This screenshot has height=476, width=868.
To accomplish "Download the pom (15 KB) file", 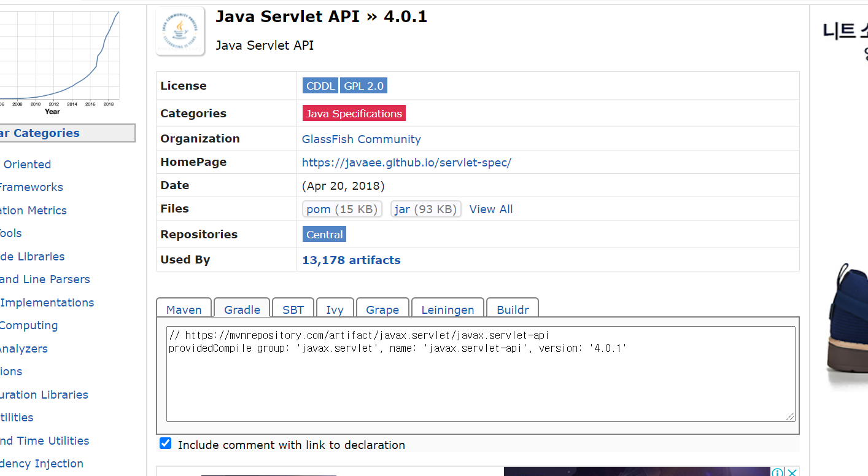I will pos(342,209).
